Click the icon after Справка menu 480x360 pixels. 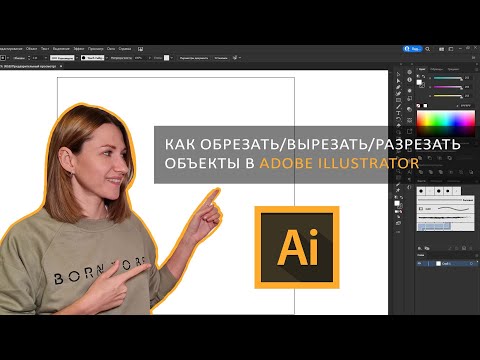(140, 49)
